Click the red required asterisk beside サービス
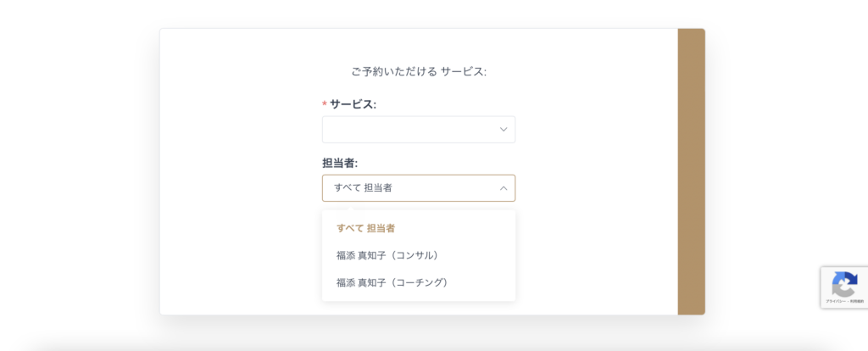 (x=325, y=104)
